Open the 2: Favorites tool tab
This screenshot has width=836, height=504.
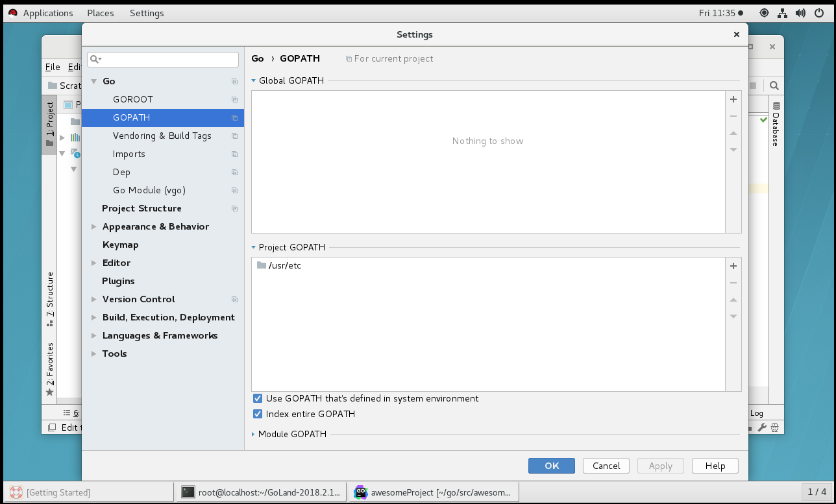coord(49,368)
